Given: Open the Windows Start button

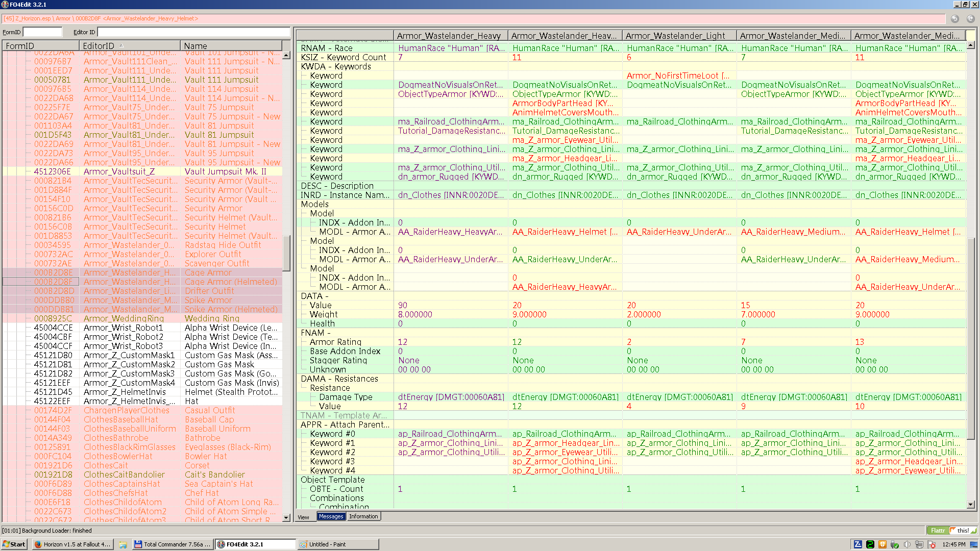Looking at the screenshot, I should 14,544.
